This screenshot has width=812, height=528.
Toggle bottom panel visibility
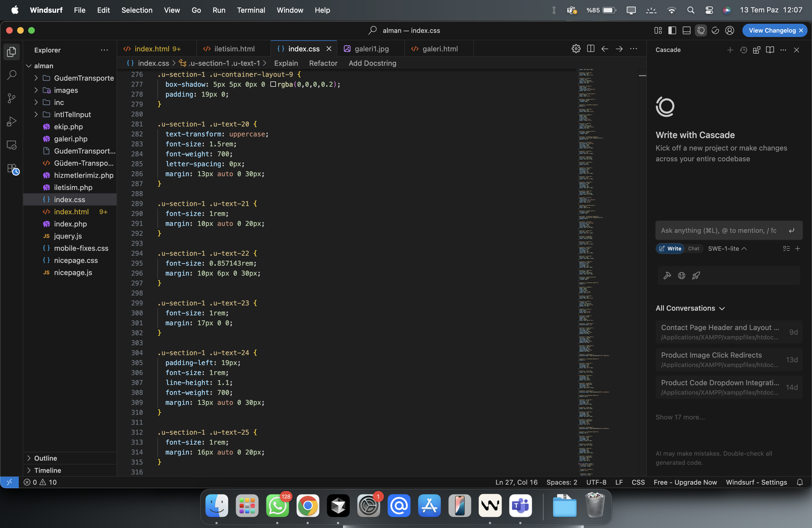(x=686, y=30)
